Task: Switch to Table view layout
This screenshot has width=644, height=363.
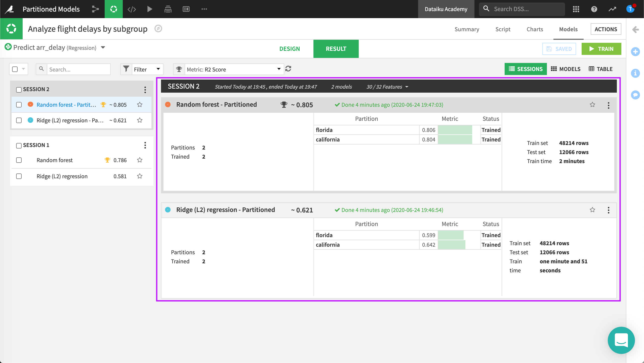Action: (600, 69)
